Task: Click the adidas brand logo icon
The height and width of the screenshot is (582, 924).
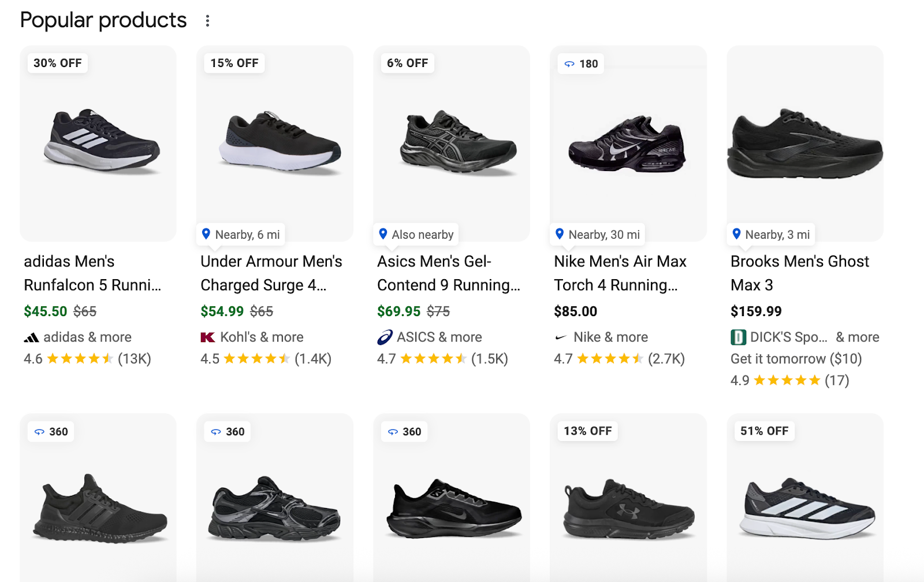Action: point(32,337)
